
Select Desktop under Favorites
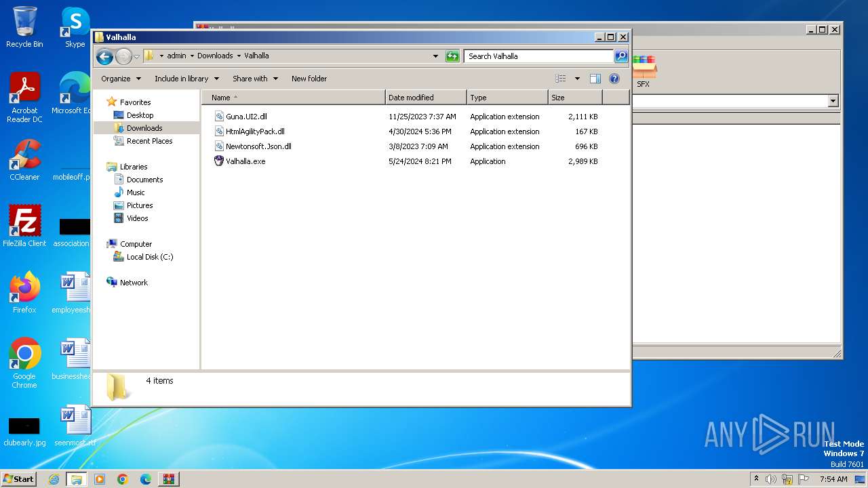[x=140, y=115]
